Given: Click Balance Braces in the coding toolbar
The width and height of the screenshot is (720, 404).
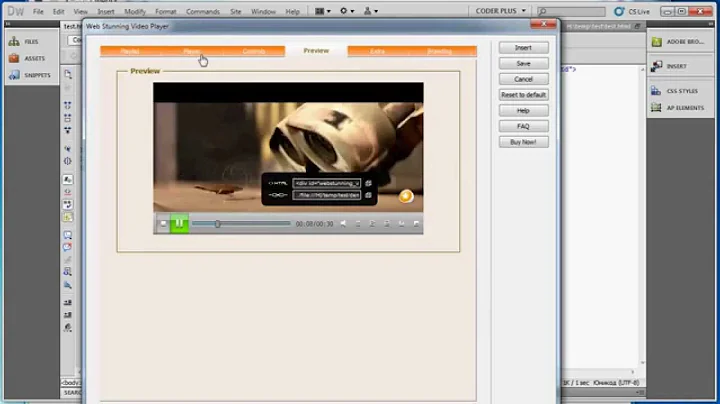Looking at the screenshot, I should pos(68,161).
